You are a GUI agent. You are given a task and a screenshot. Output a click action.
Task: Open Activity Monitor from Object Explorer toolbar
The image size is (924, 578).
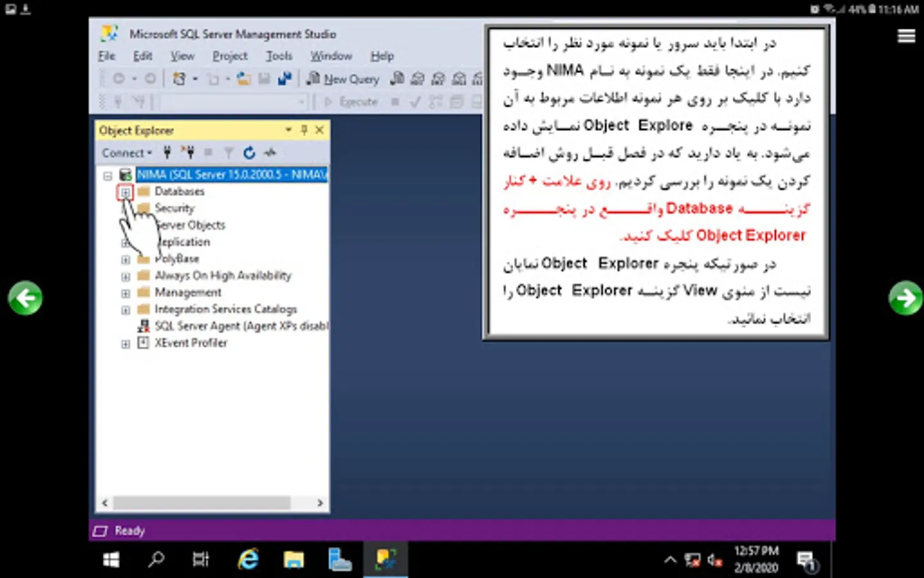270,152
